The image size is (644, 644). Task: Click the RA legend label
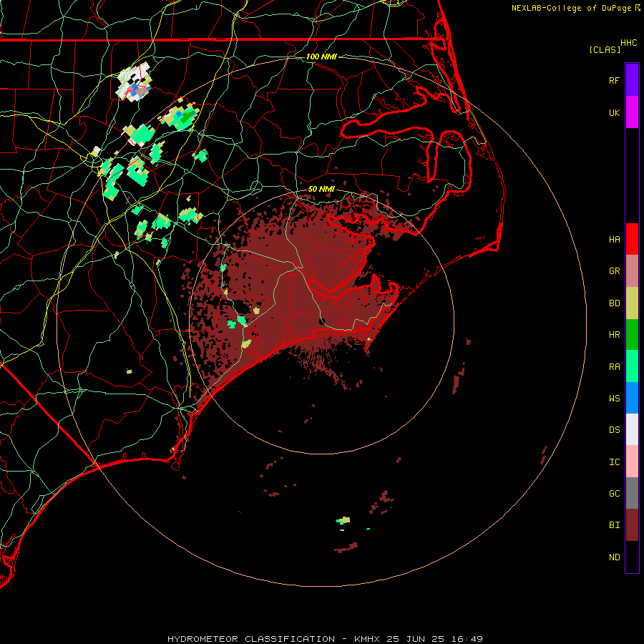coord(614,367)
